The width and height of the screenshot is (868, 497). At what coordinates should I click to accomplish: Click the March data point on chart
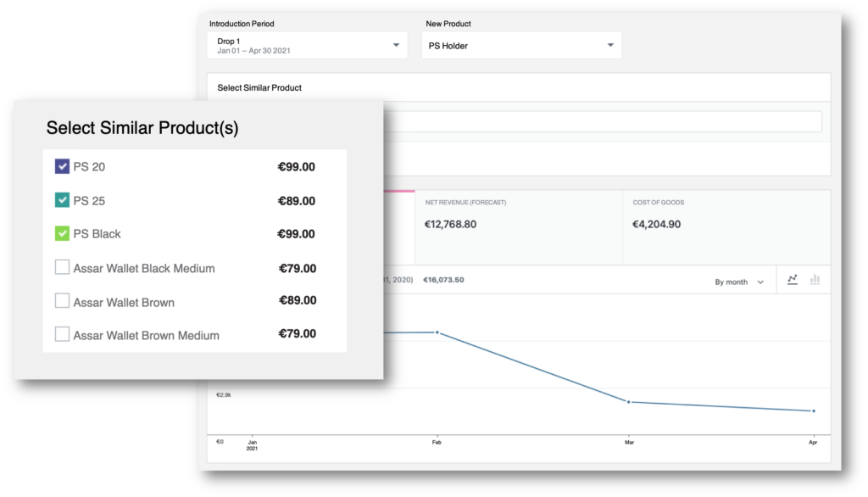[628, 402]
